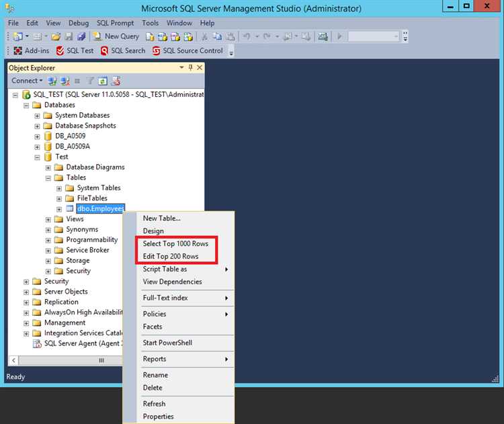The height and width of the screenshot is (424, 504).
Task: Click the New Project toolbar icon
Action: pyautogui.click(x=18, y=37)
